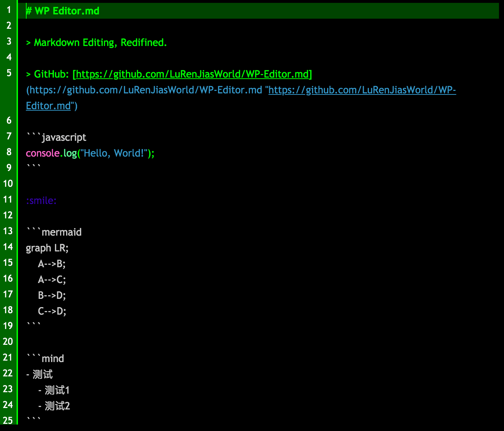Viewport: 504px width, 431px height.
Task: Click gutter line number 11
Action: (8, 199)
